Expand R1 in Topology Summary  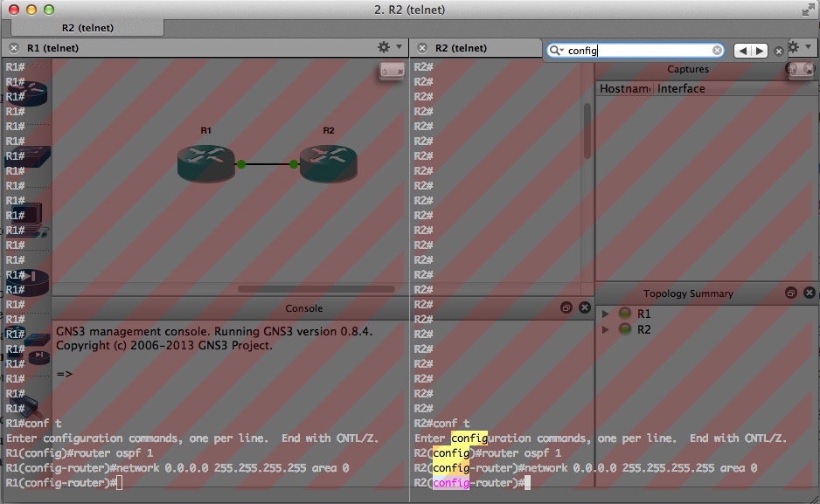605,314
